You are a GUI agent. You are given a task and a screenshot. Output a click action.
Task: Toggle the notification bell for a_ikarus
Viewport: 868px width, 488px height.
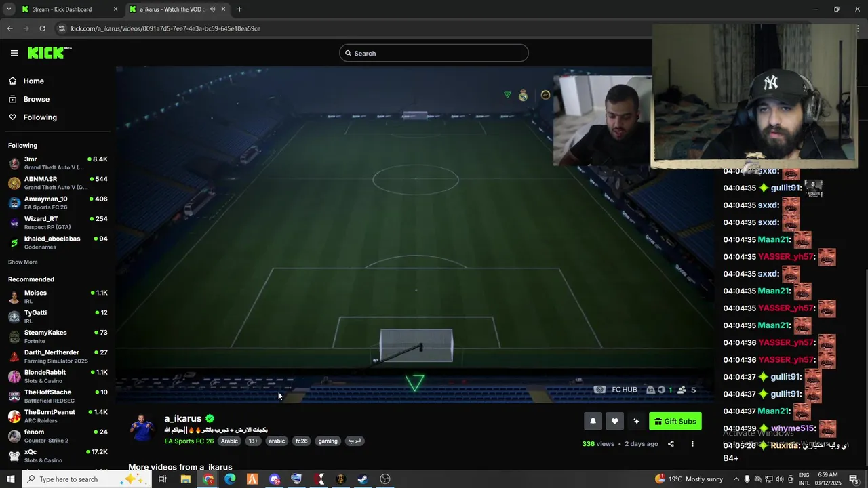click(593, 422)
